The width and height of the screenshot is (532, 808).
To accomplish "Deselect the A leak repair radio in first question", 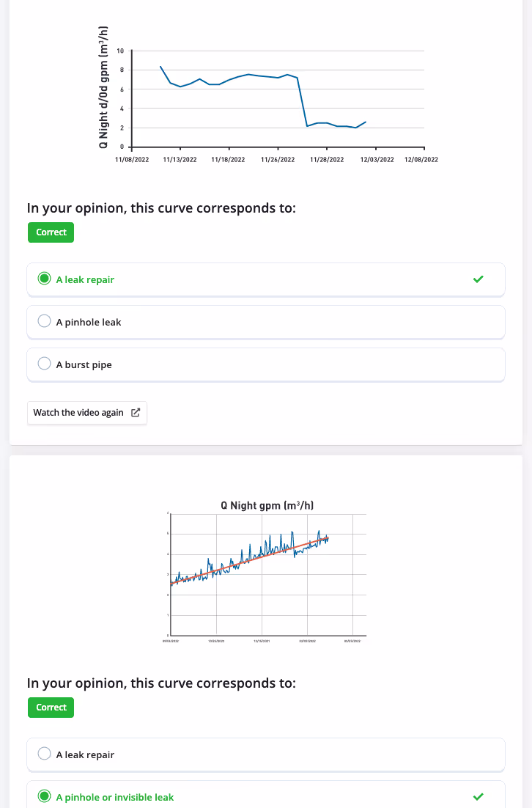I will [x=44, y=278].
